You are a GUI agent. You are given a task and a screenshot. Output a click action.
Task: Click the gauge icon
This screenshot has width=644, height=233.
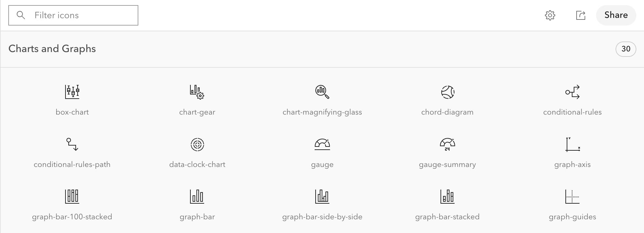point(322,144)
